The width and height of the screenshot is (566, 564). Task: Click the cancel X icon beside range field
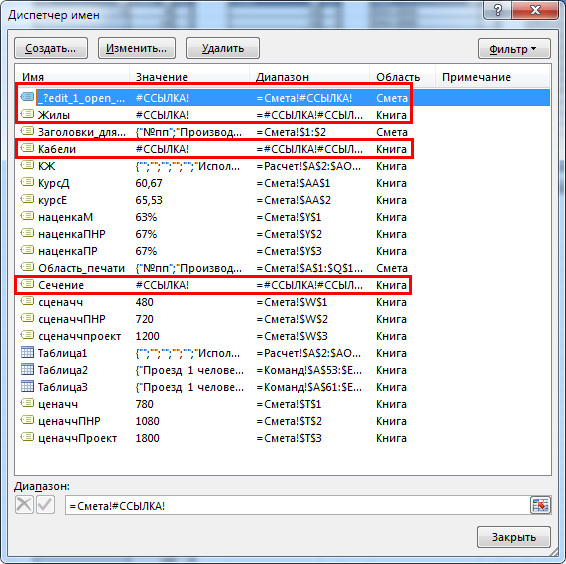point(24,504)
